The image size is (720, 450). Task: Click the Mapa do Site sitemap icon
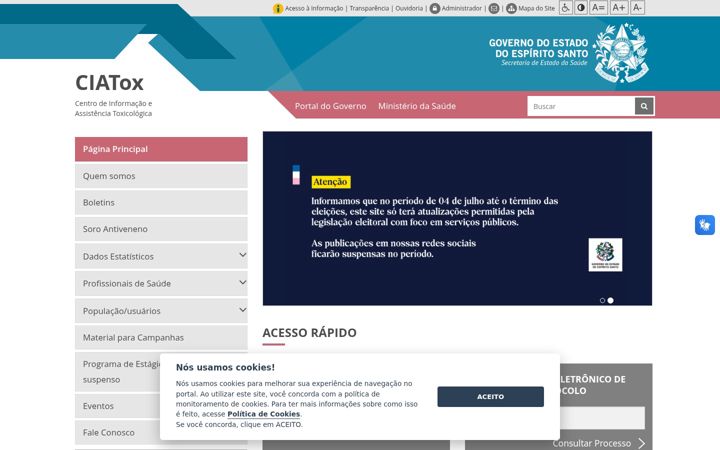click(x=512, y=8)
